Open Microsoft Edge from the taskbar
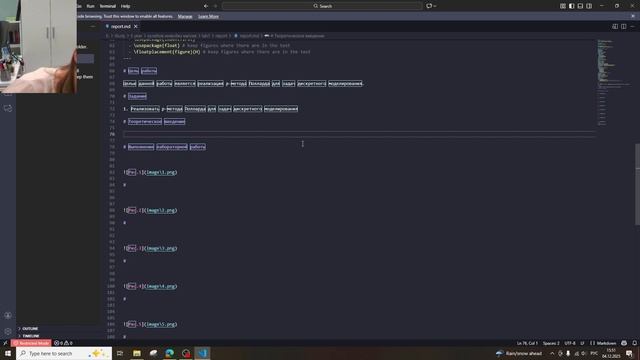The width and height of the screenshot is (640, 360). coord(169,353)
